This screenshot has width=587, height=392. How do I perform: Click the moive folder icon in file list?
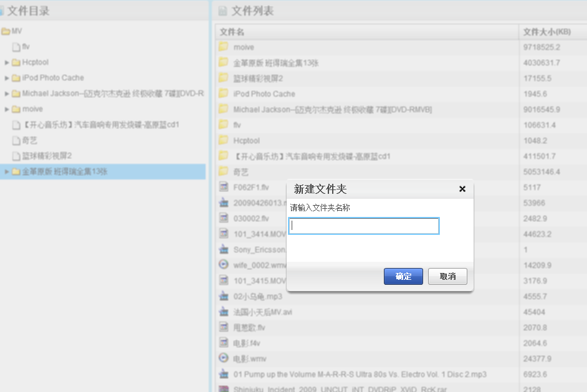click(x=224, y=47)
